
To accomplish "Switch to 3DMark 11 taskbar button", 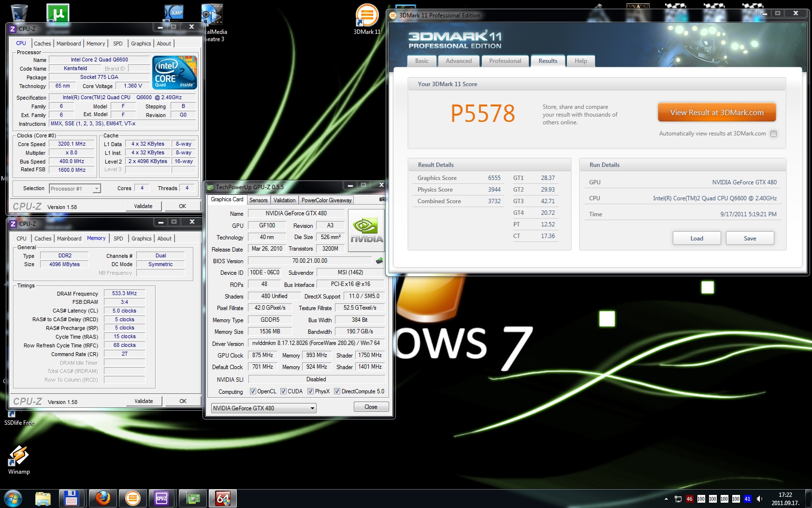I will click(x=132, y=498).
